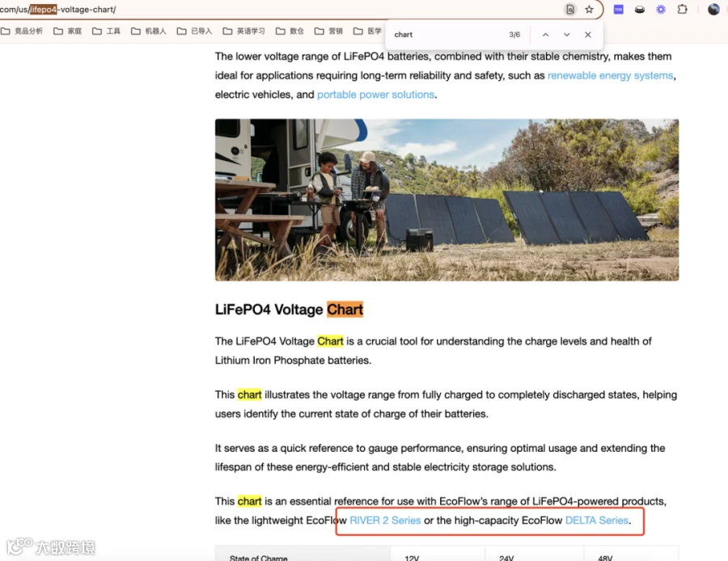Image resolution: width=728 pixels, height=561 pixels.
Task: Open the browser profile avatar
Action: pos(713,9)
